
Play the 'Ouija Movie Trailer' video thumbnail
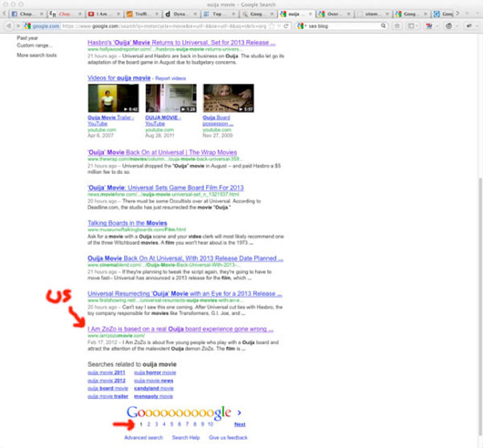(x=113, y=98)
